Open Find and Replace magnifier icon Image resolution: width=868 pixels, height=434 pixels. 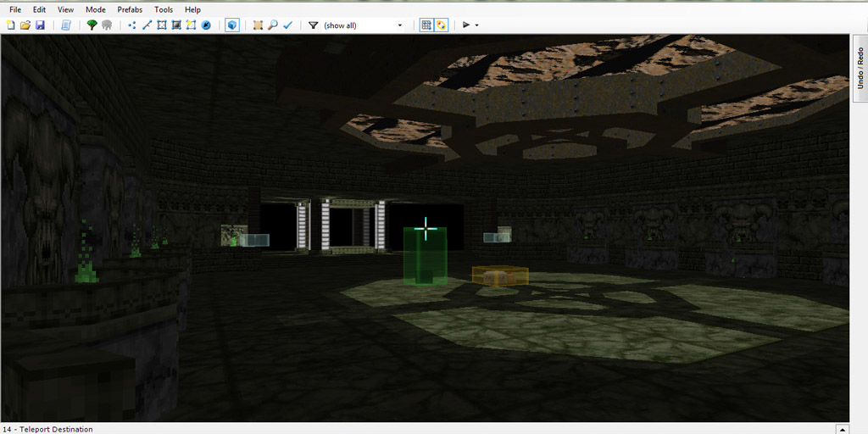click(x=272, y=25)
